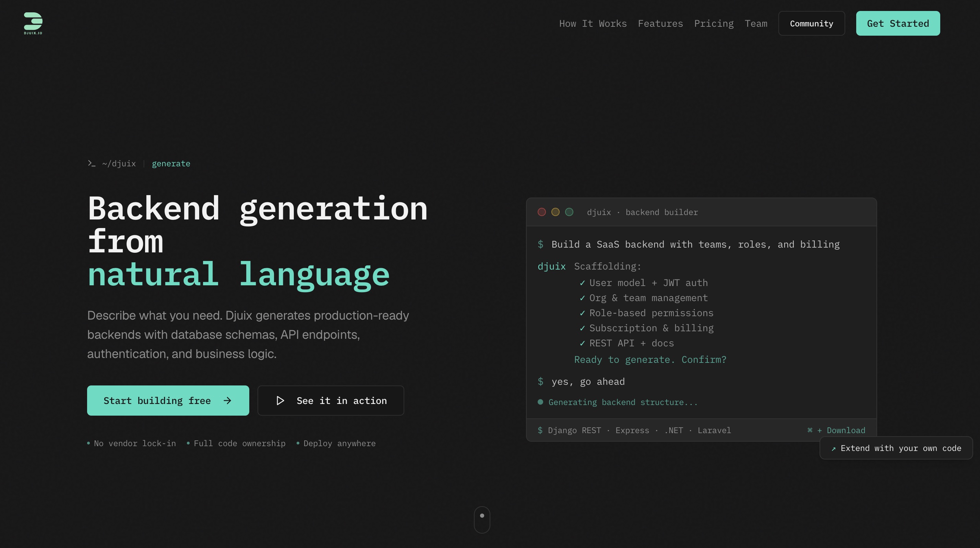Viewport: 980px width, 548px height.
Task: Click arrow icon in Extend badge
Action: click(834, 449)
